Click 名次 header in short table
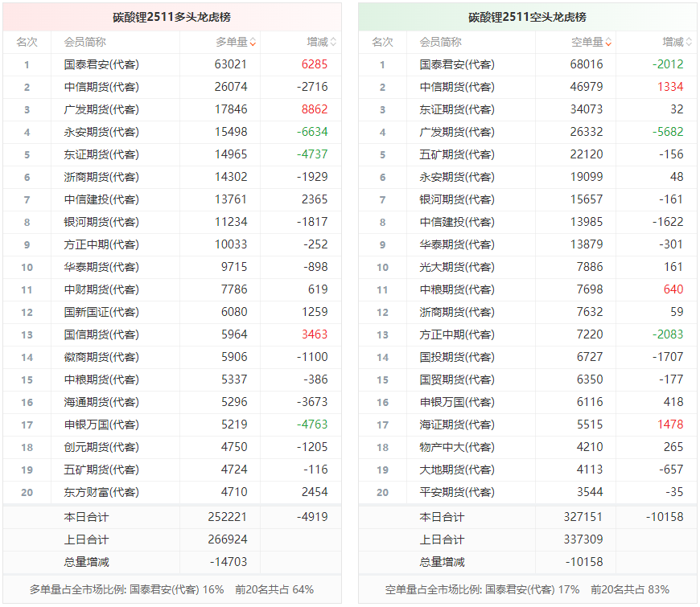 (x=383, y=43)
